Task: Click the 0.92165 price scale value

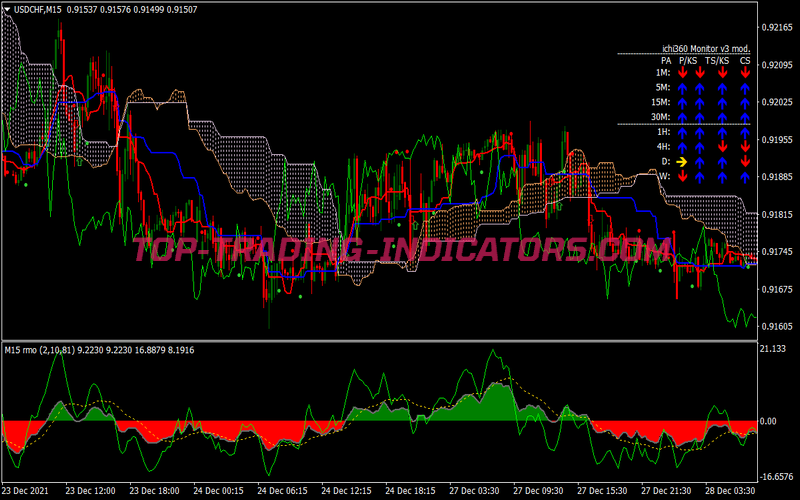Action: [777, 28]
